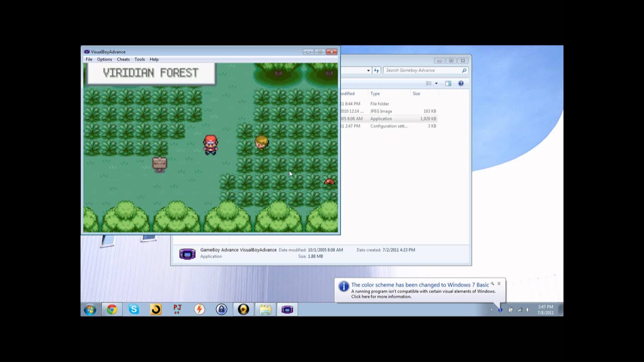Minimize the VisualBoyAdvance window

pos(308,52)
